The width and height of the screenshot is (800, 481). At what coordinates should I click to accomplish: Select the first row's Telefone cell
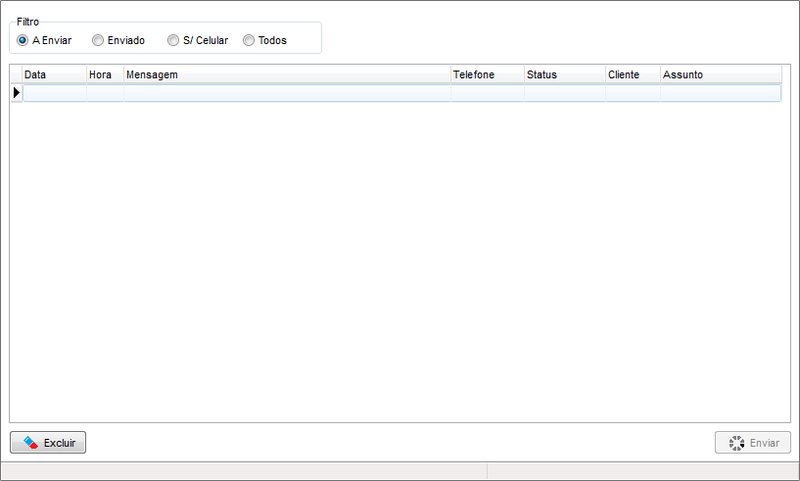point(487,93)
